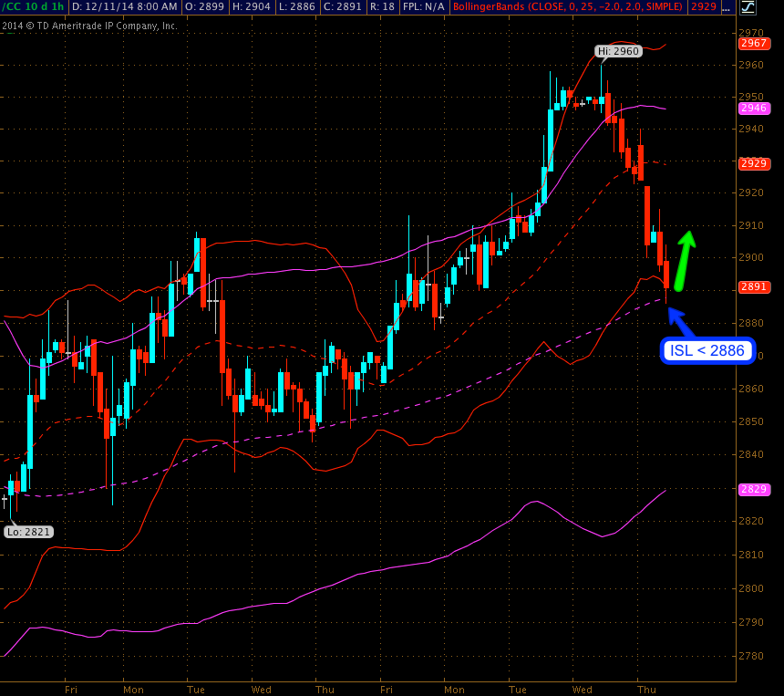Click the magenta 2829 price tag on axis

click(x=753, y=490)
